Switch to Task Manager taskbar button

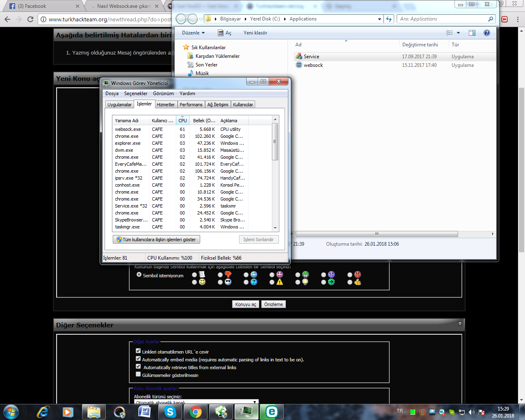(246, 412)
